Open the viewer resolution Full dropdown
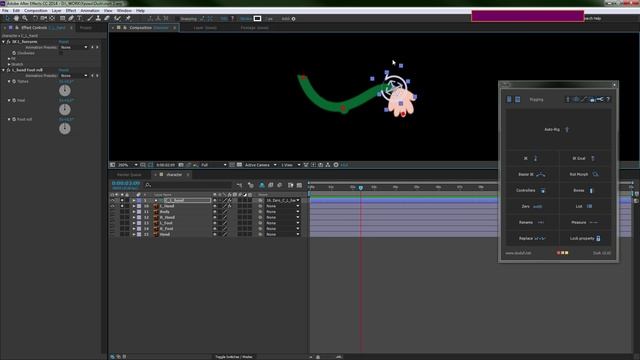The width and height of the screenshot is (640, 360). (214, 165)
